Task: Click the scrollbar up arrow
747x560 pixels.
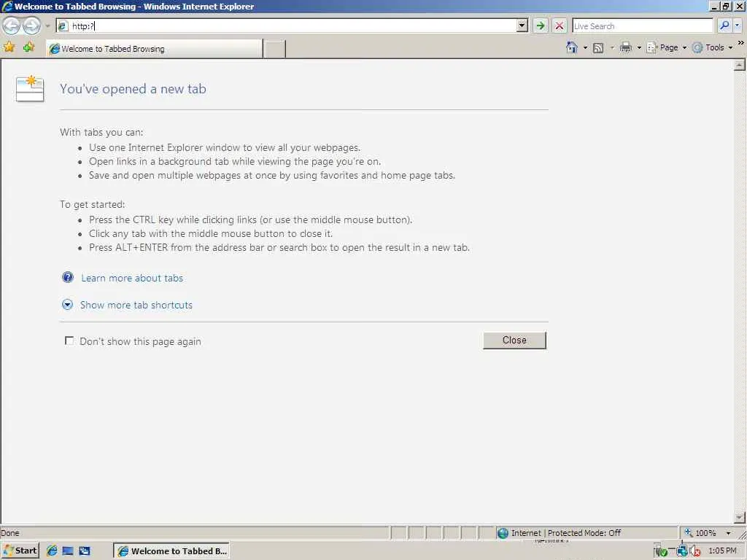Action: [x=740, y=65]
